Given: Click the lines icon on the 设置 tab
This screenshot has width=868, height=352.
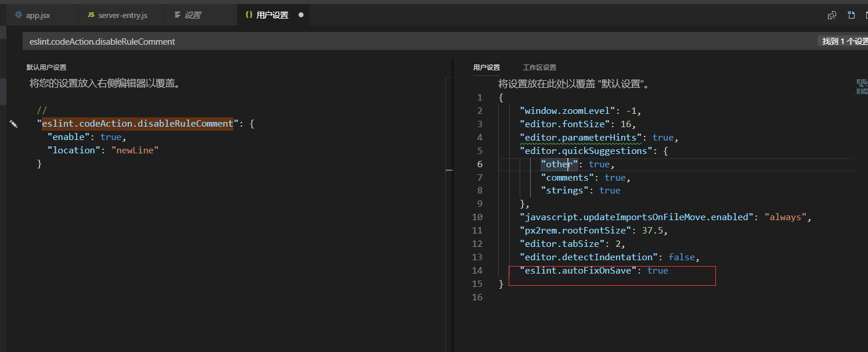Looking at the screenshot, I should [178, 15].
